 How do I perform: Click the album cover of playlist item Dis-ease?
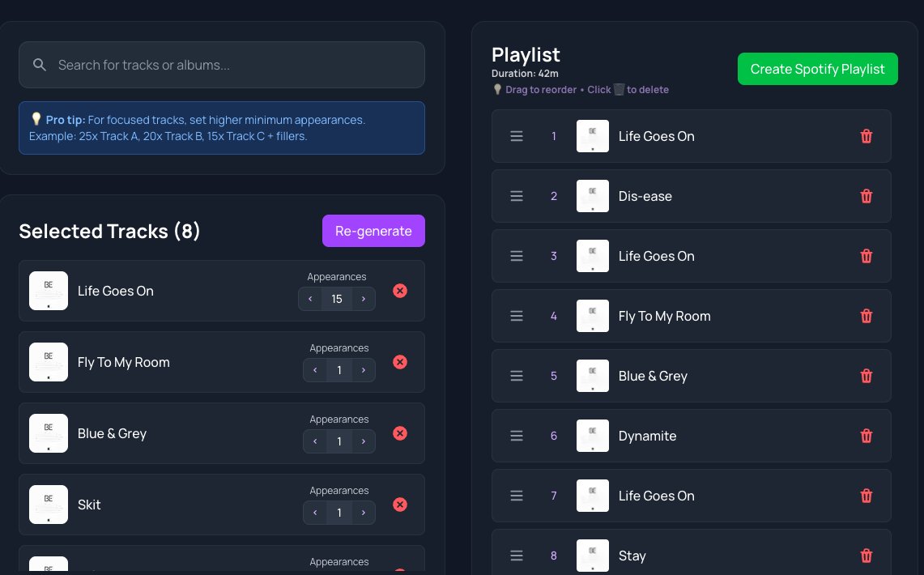click(x=592, y=196)
